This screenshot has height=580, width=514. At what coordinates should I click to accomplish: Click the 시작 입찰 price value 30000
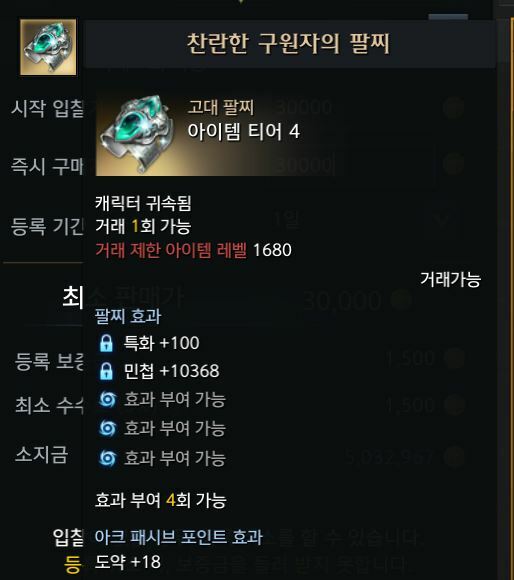coord(304,108)
